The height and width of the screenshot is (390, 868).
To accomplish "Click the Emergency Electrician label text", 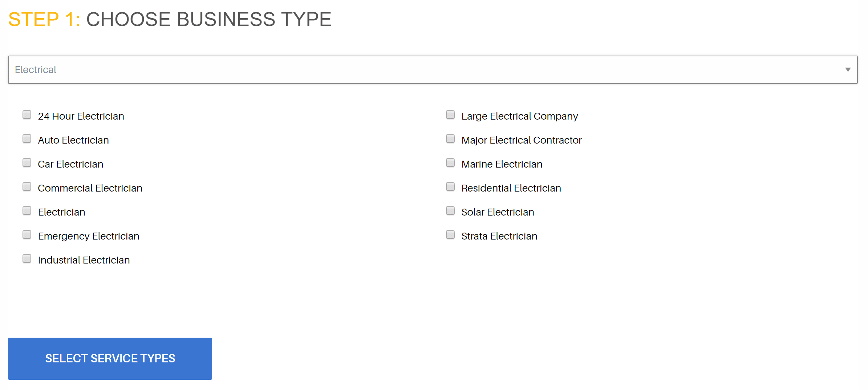I will pos(89,236).
